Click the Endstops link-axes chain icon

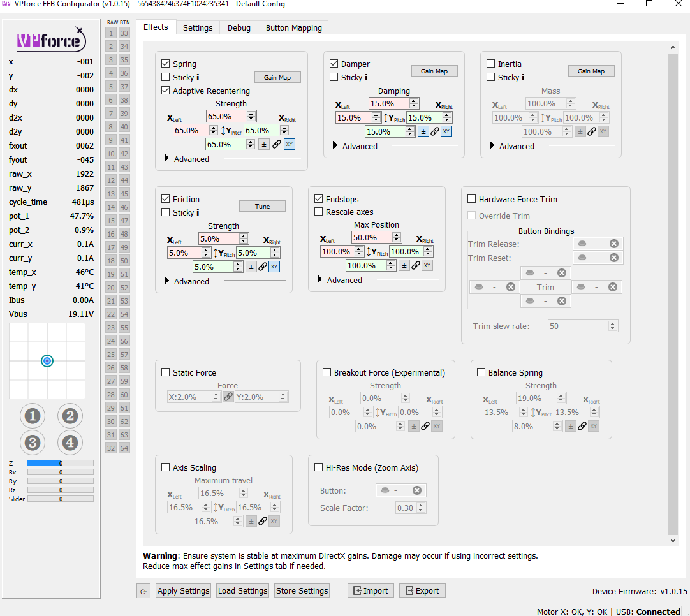point(416,265)
